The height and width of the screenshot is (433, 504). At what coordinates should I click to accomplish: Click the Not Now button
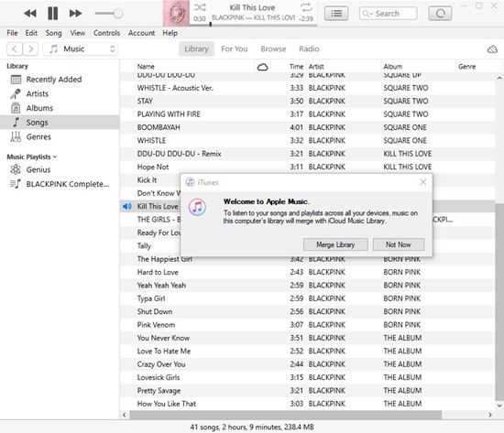399,244
